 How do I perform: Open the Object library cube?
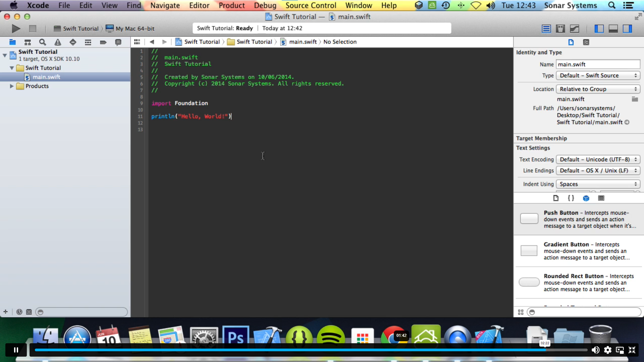point(586,198)
